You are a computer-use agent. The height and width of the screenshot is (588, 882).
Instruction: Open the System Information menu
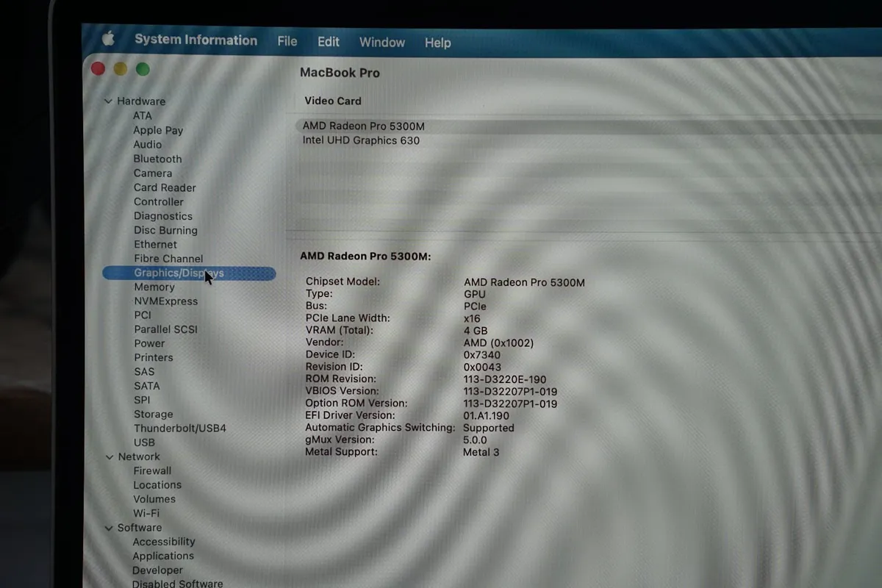196,40
